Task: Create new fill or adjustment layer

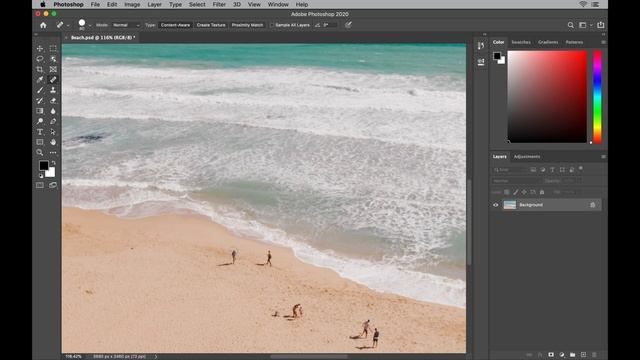Action: pyautogui.click(x=562, y=355)
